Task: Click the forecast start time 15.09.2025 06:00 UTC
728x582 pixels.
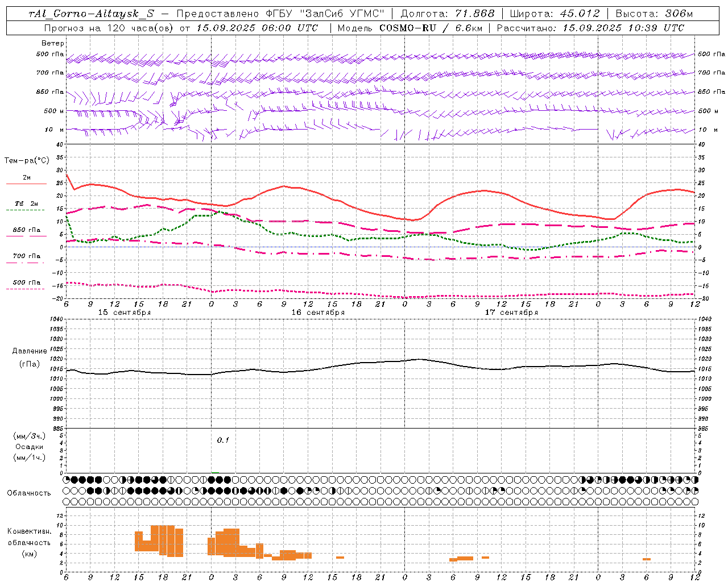Action: (257, 28)
